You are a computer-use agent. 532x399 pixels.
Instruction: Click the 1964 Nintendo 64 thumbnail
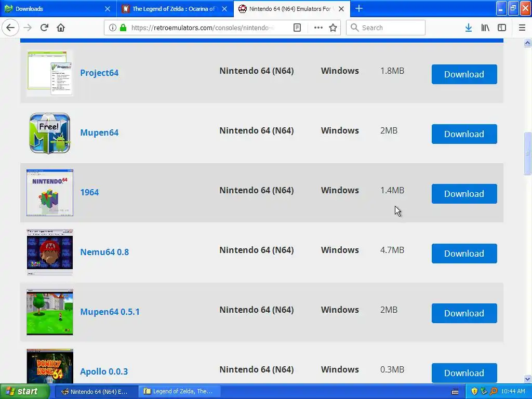(50, 193)
